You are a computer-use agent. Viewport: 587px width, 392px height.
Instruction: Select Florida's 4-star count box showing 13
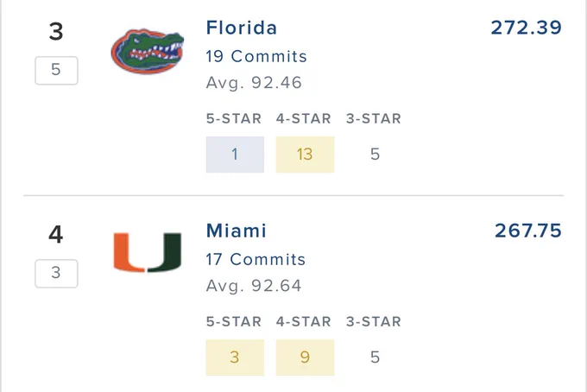point(305,155)
